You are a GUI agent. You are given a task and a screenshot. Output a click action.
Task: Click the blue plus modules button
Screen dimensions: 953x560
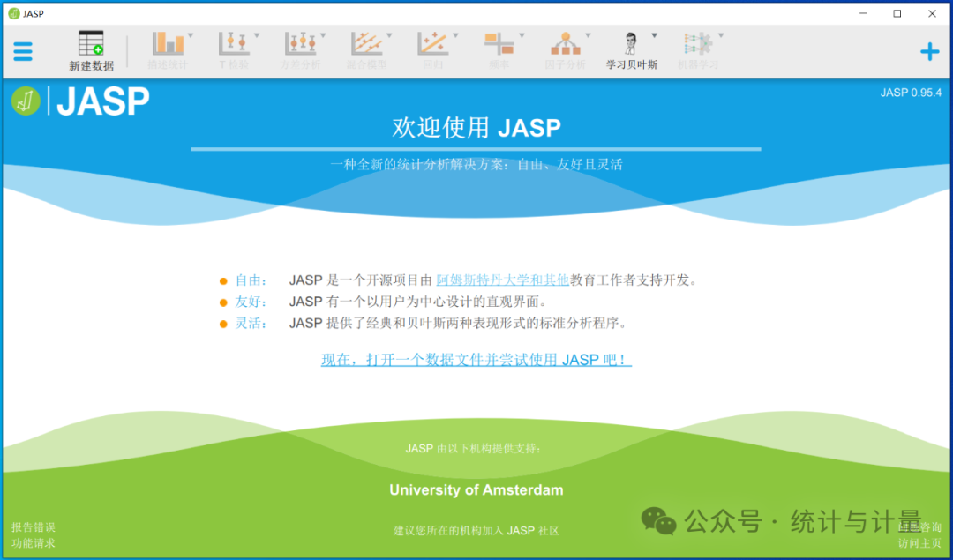[x=929, y=52]
